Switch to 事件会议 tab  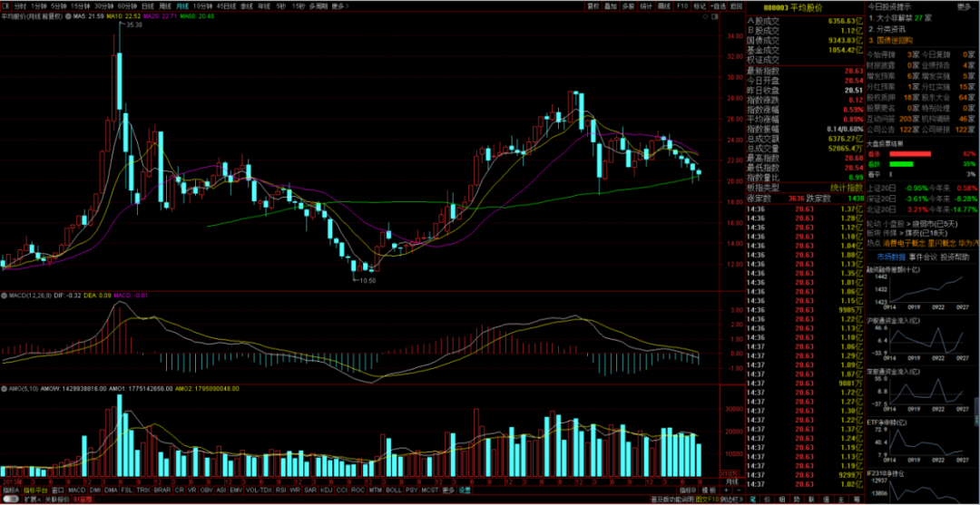click(x=923, y=257)
